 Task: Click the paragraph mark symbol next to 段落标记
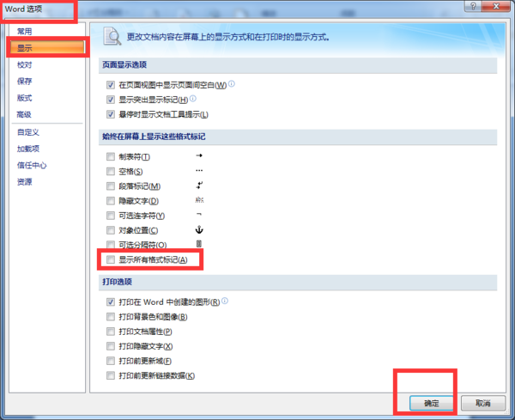199,186
